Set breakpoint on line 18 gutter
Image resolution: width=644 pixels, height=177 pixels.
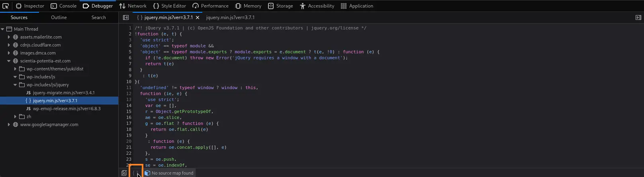pos(129,129)
